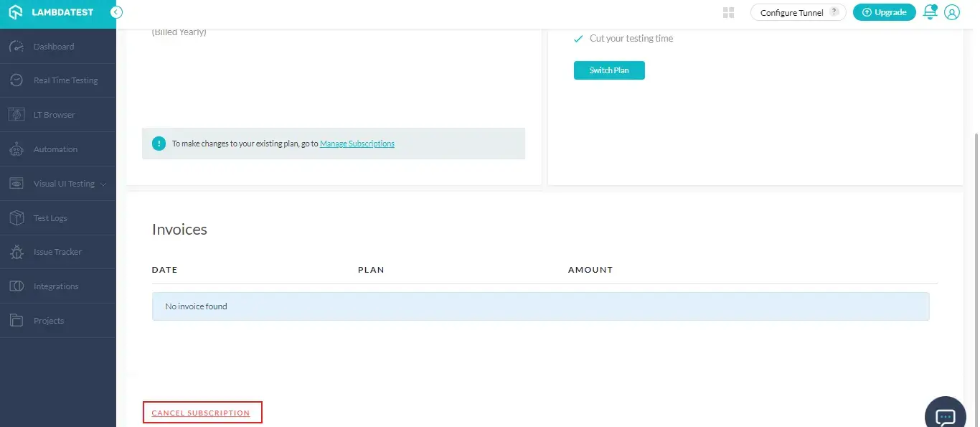Click the Upgrade button
This screenshot has height=427, width=980.
pyautogui.click(x=884, y=11)
